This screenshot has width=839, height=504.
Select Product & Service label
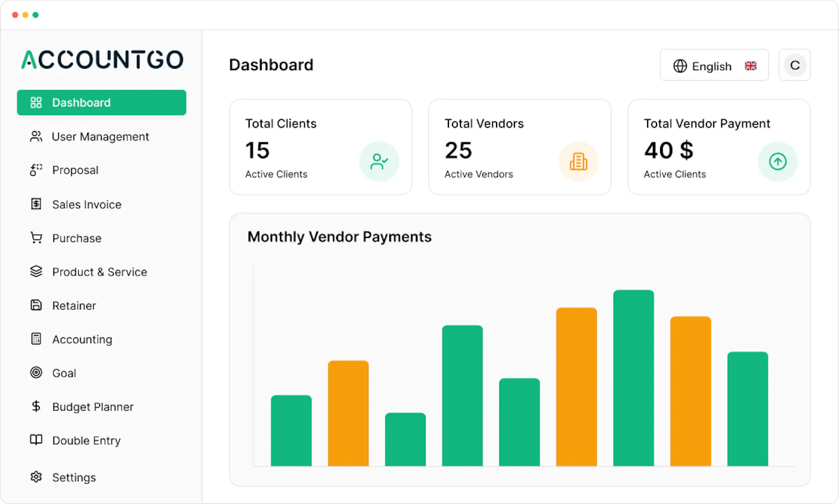pos(100,272)
